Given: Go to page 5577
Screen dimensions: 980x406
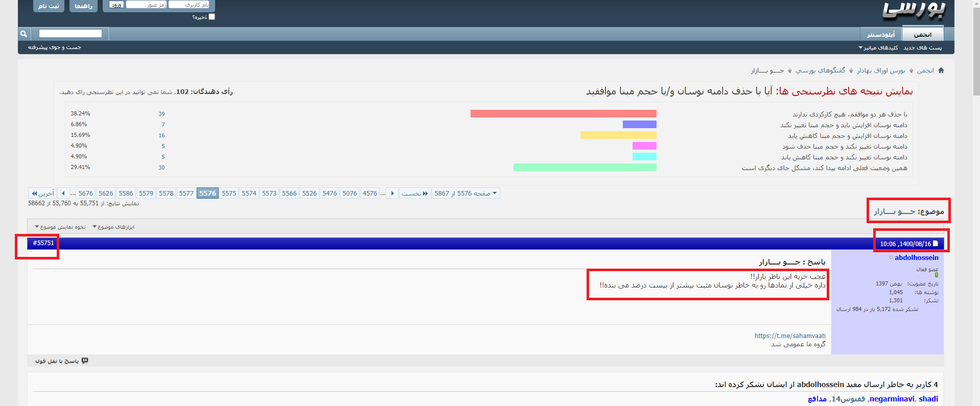Looking at the screenshot, I should (x=186, y=194).
